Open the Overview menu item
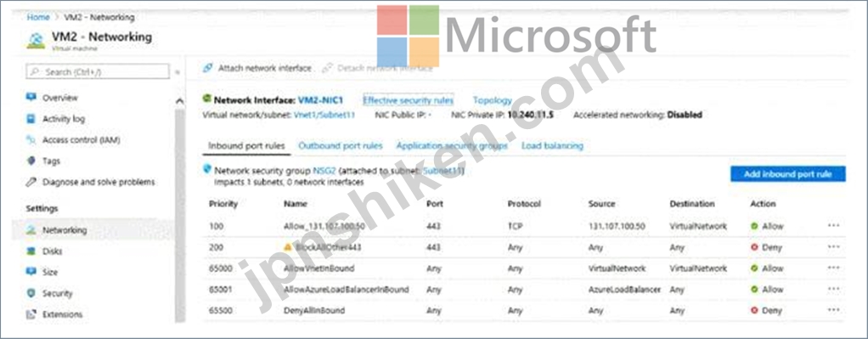The width and height of the screenshot is (868, 339). [x=59, y=98]
